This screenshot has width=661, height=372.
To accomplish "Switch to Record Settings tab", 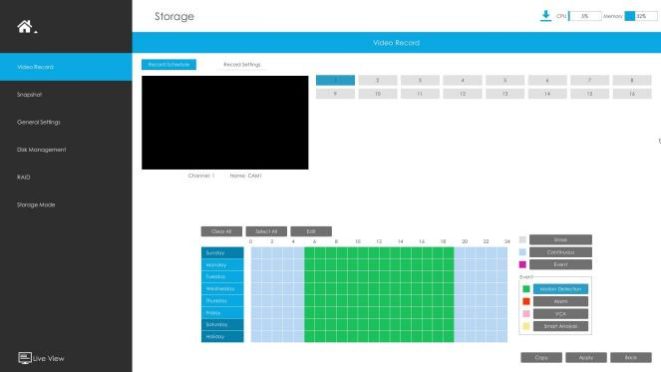I will (242, 65).
